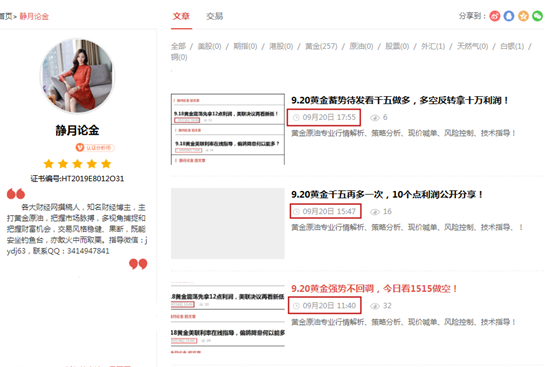
Task: Click the author name 静月论金 heading
Action: tap(77, 131)
